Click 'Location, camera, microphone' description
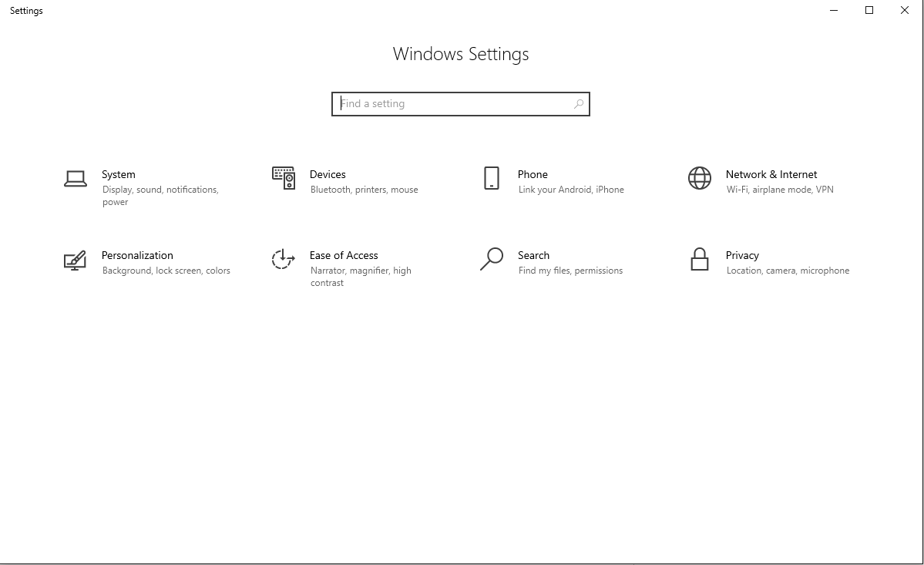Screen dimensions: 924x565 coord(788,271)
